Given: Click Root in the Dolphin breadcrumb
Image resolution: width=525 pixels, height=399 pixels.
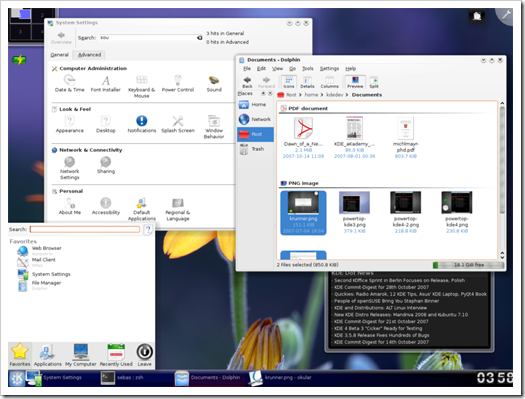Looking at the screenshot, I should click(291, 95).
